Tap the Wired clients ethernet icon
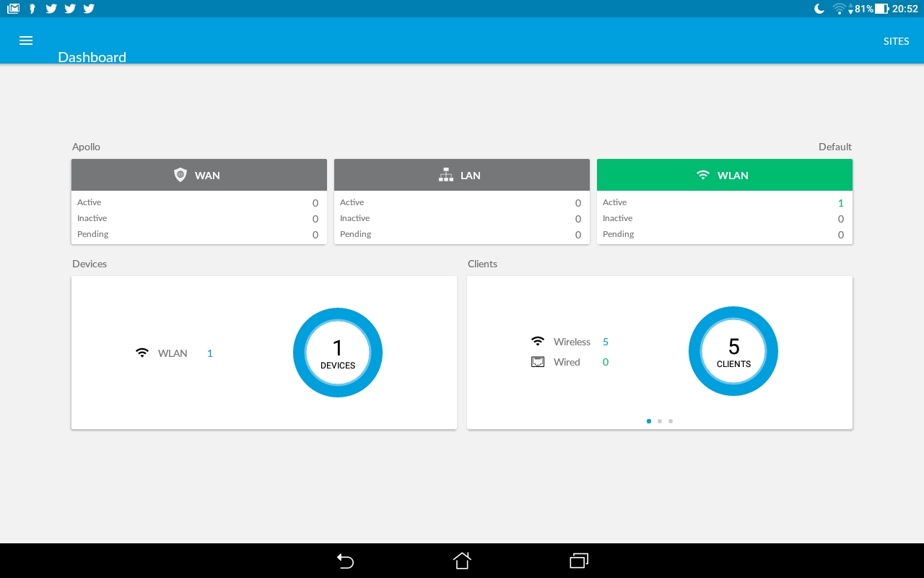This screenshot has height=578, width=924. (538, 362)
